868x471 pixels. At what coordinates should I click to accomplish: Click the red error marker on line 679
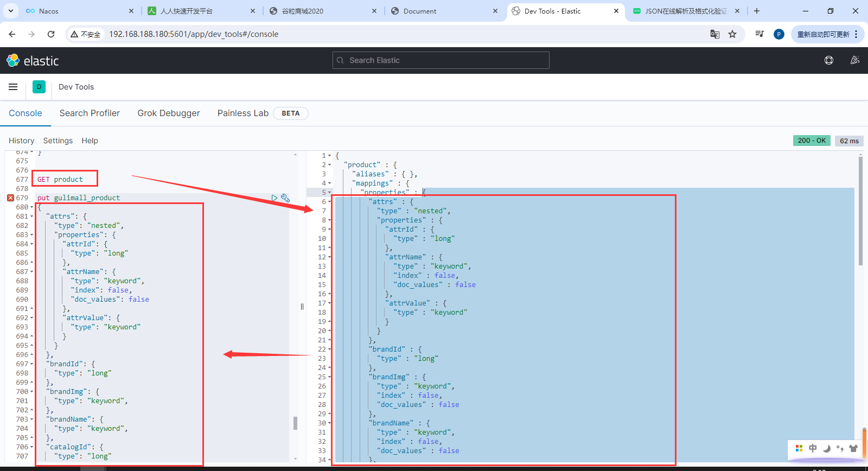(10, 198)
